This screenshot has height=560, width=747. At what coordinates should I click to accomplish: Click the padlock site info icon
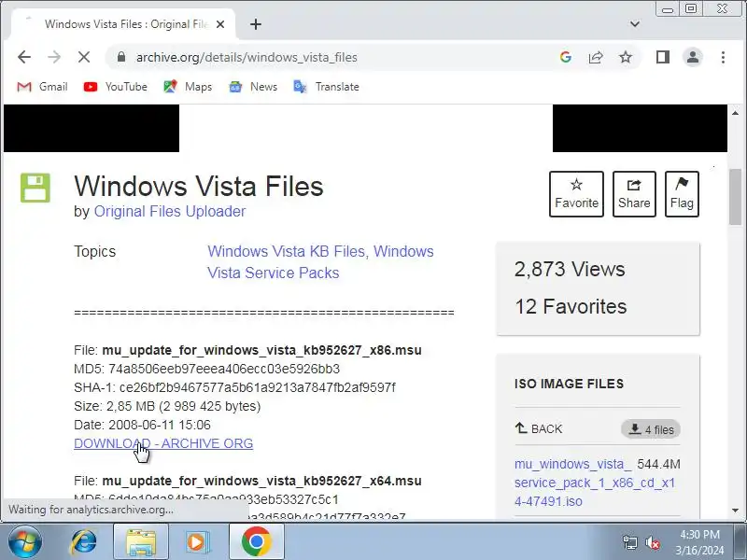click(121, 57)
